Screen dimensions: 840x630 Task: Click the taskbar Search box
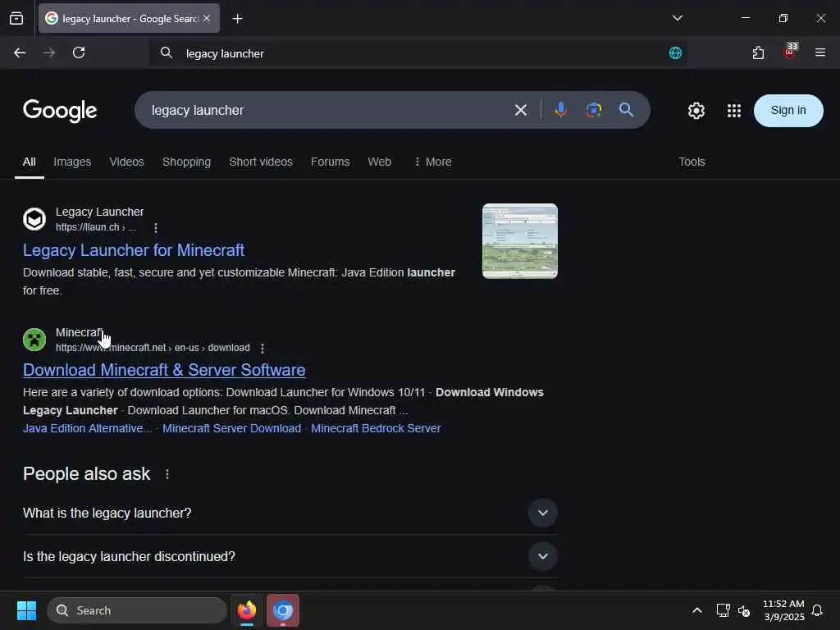[137, 610]
